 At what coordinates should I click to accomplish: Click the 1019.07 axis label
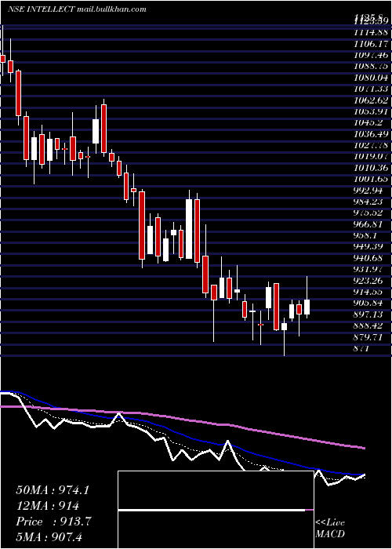tap(371, 156)
